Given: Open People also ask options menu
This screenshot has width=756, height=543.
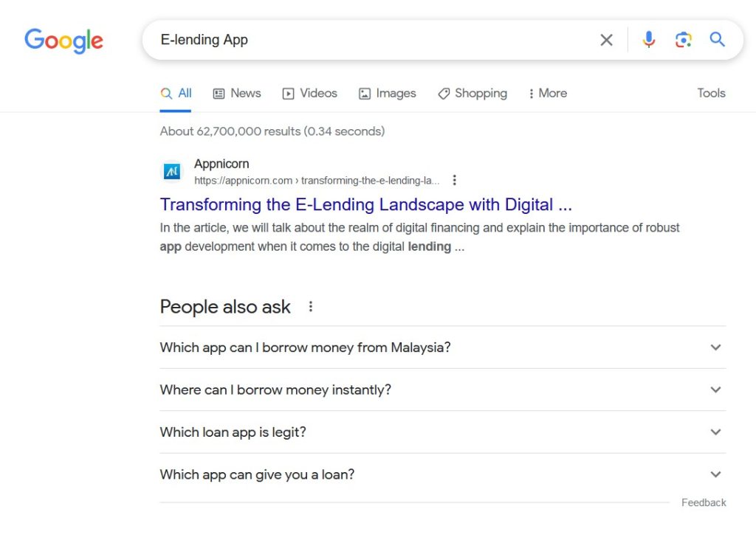Looking at the screenshot, I should point(311,306).
